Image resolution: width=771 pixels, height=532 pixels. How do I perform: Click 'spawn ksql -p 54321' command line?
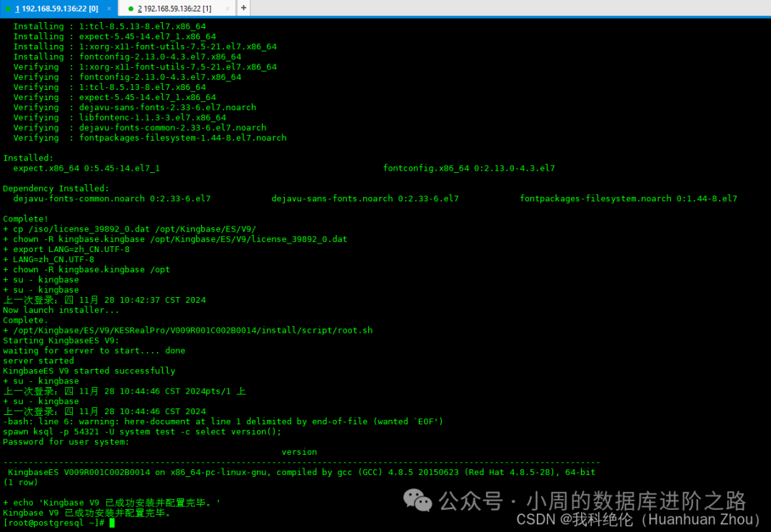[142, 432]
